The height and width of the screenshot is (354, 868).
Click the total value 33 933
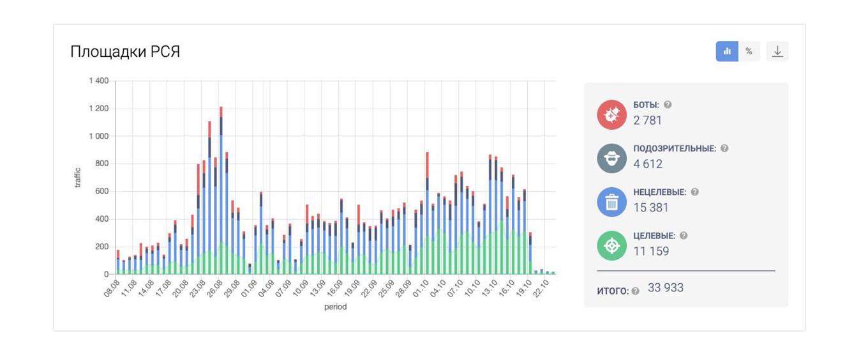click(666, 288)
